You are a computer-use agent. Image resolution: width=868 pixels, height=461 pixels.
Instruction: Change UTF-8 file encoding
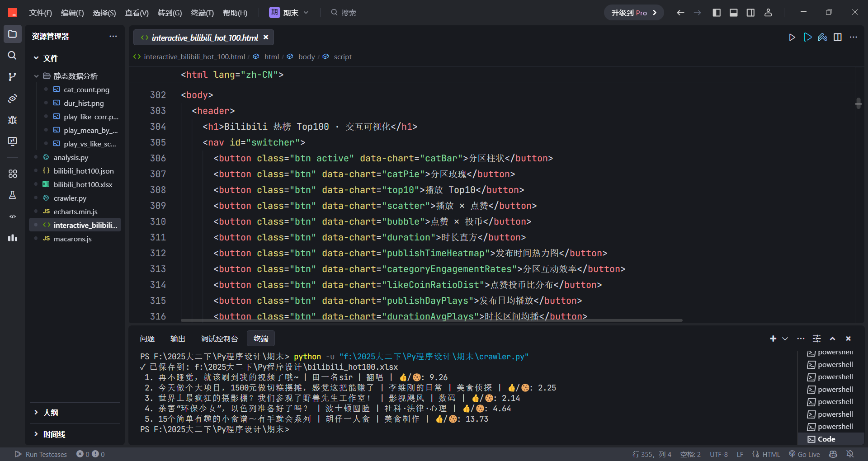click(x=719, y=454)
